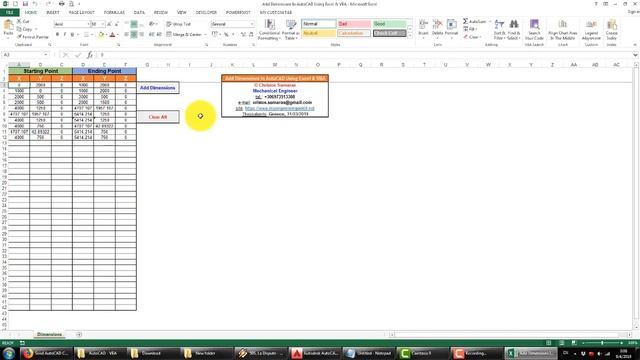Toggle Wrap Text
Screen dimensions: 640x360
click(x=178, y=24)
